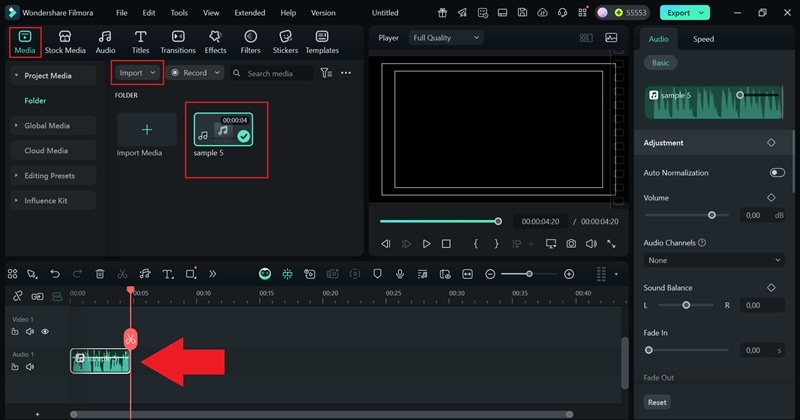Open the Audio library tab
This screenshot has height=420, width=800.
pos(105,42)
